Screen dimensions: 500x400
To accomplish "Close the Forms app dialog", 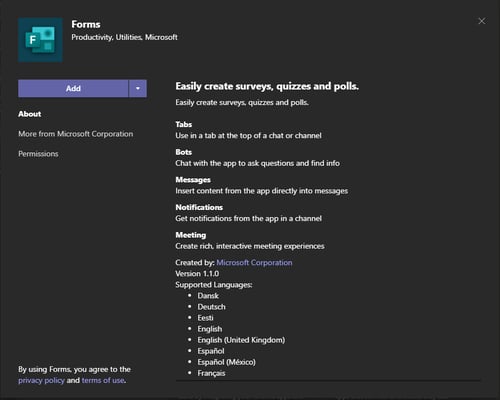I will tap(482, 21).
